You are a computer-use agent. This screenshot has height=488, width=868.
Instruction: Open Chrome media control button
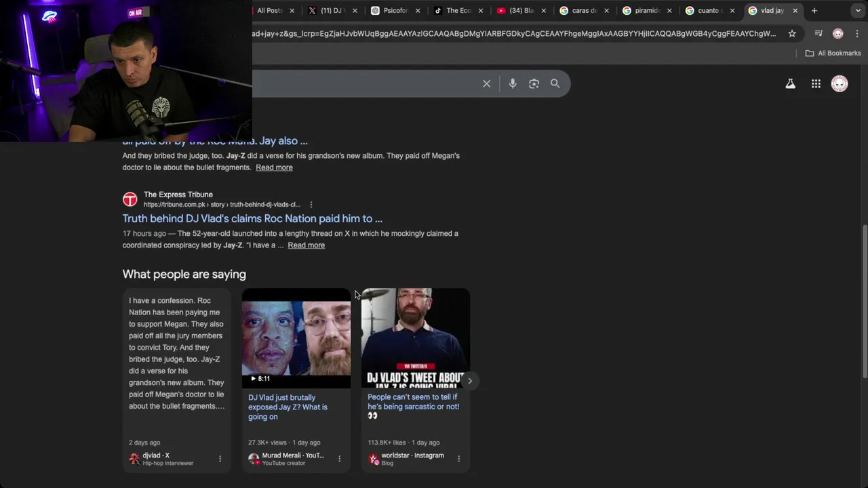pyautogui.click(x=818, y=33)
